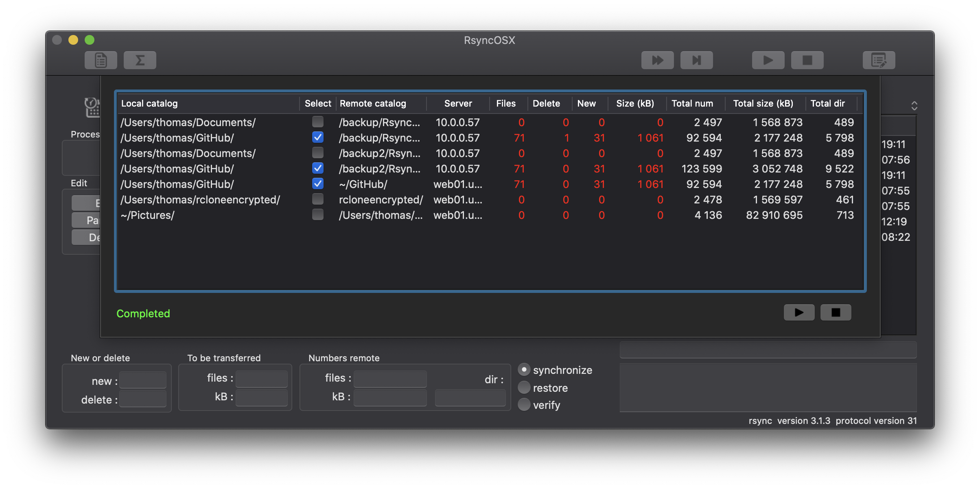Open the log edit toolbar icon
980x489 pixels.
879,60
